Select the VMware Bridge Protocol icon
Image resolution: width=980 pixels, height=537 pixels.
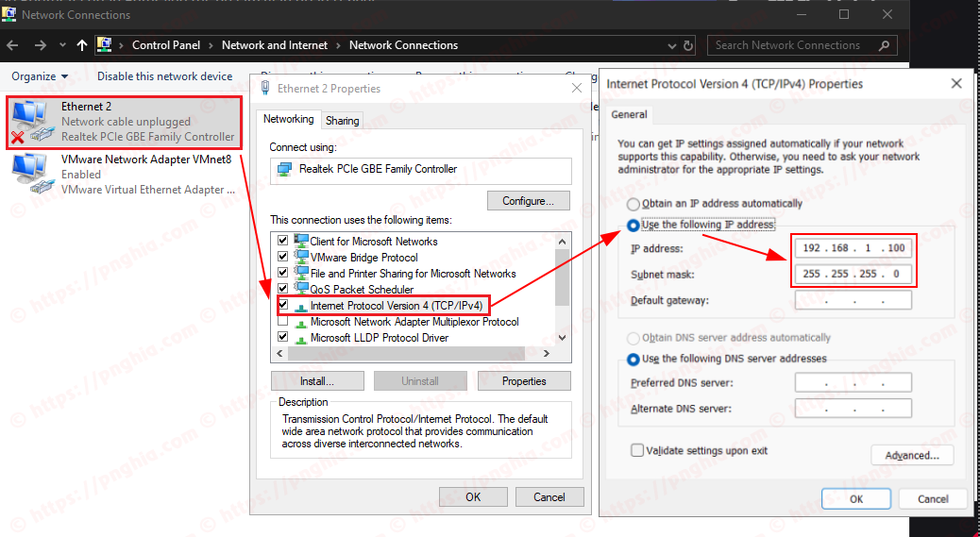pyautogui.click(x=301, y=258)
